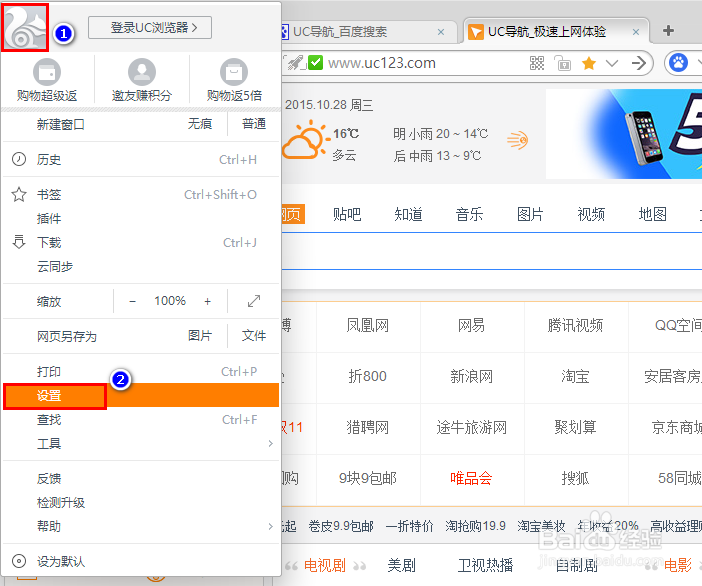Viewport: 702px width, 586px height.
Task: Click the 知道 search category tab
Action: 408,214
